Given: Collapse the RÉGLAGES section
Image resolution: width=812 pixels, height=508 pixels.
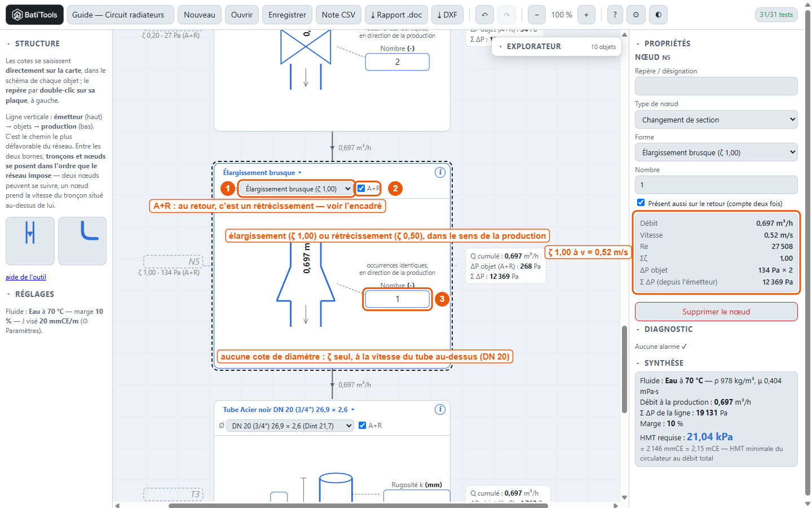Looking at the screenshot, I should point(30,294).
